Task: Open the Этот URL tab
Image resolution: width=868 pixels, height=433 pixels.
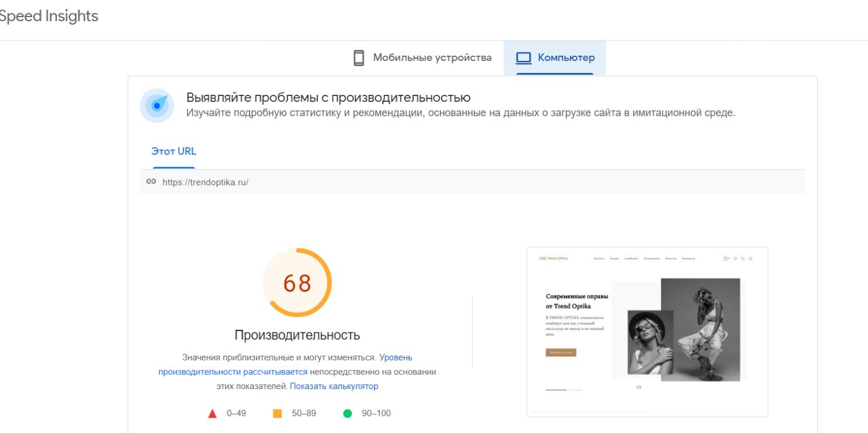Action: [173, 151]
